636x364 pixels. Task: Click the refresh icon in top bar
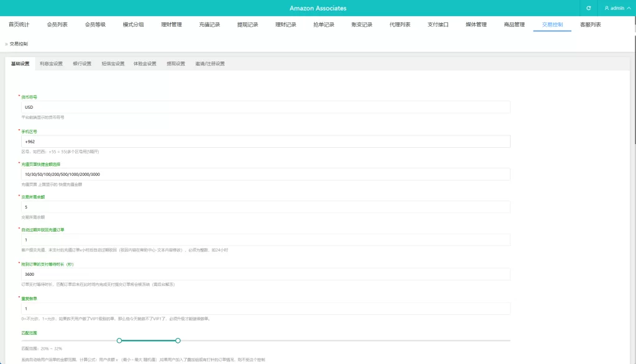588,8
